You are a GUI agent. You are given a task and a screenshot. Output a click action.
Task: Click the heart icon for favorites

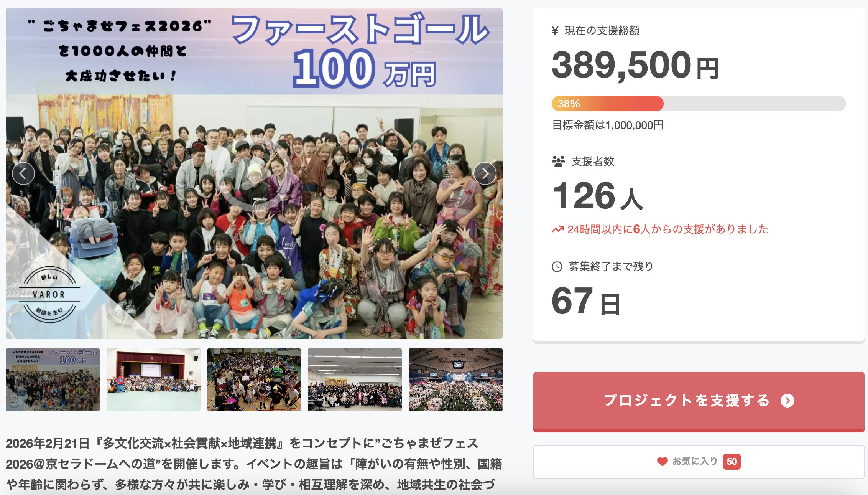coord(662,461)
